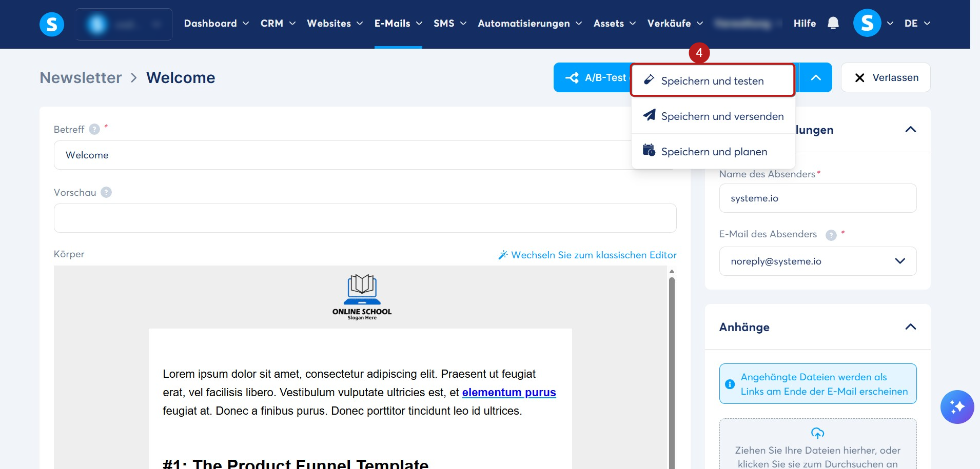This screenshot has width=980, height=469.
Task: Click the Online School logo image
Action: click(x=362, y=297)
